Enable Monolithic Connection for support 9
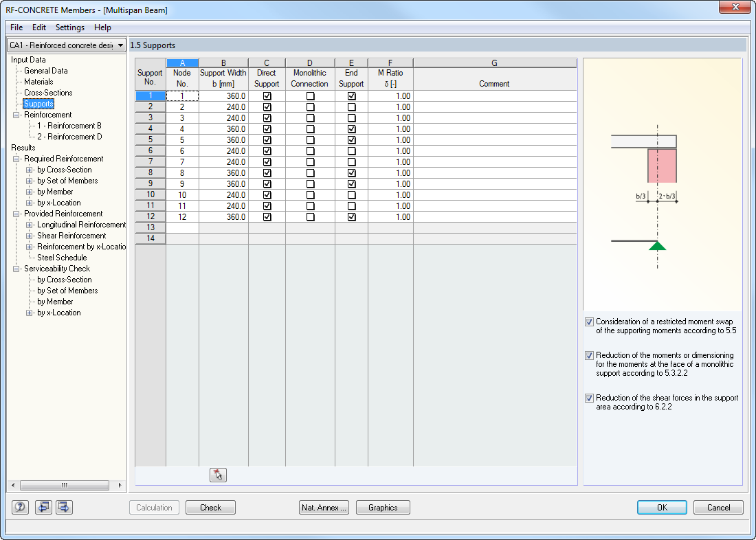This screenshot has height=540, width=756. 310,184
